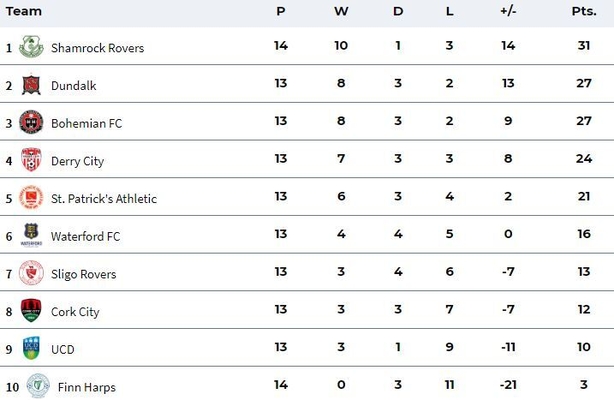Sort by the W column header
Image resolution: width=614 pixels, height=400 pixels.
[341, 11]
